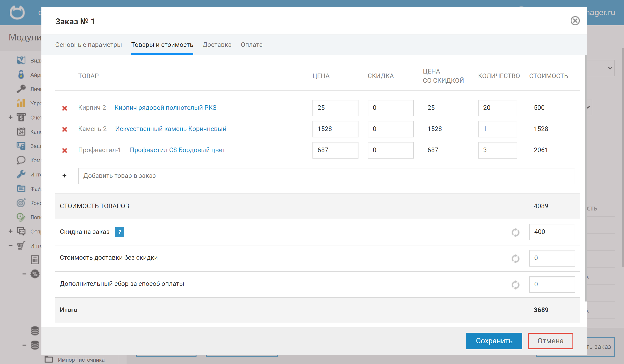This screenshot has height=364, width=624.
Task: Expand the invoices module tree node
Action: point(10,117)
